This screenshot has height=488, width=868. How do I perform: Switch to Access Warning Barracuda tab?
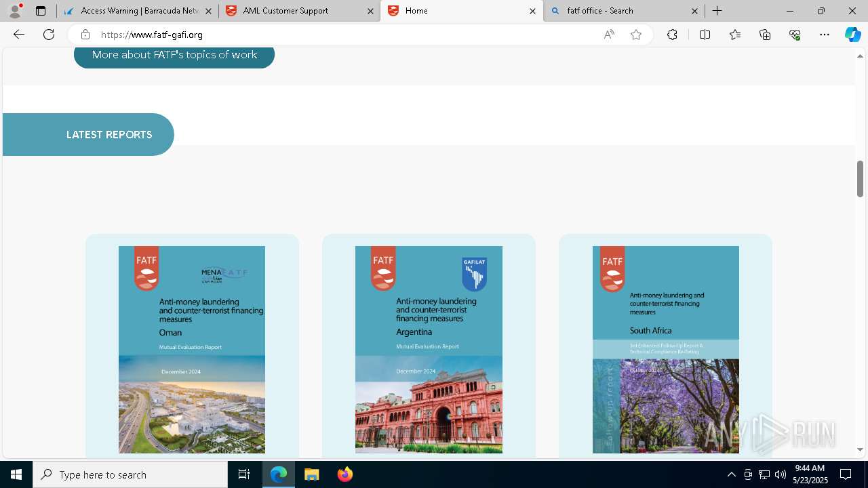coord(138,11)
